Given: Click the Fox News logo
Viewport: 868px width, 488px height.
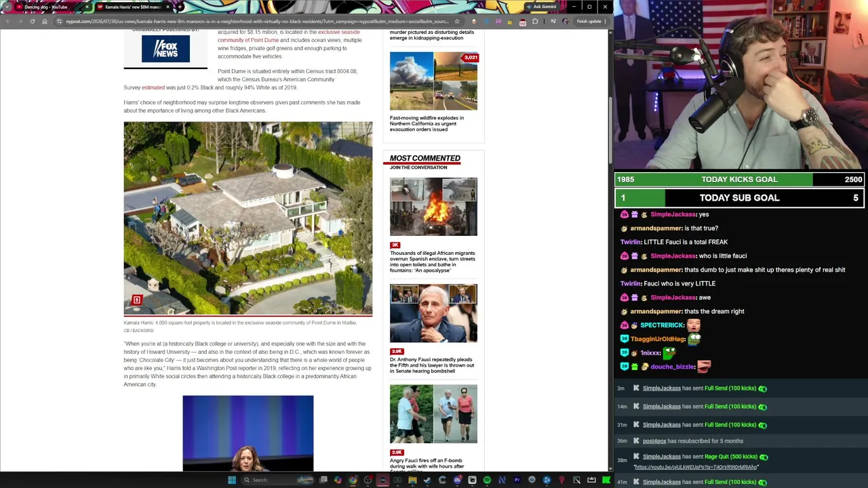Looking at the screenshot, I should point(165,49).
